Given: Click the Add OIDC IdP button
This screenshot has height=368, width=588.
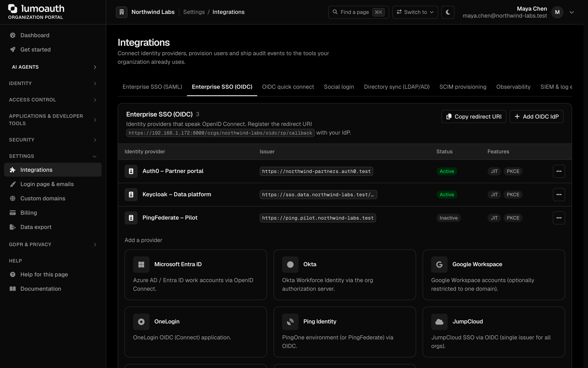Looking at the screenshot, I should pos(536,117).
